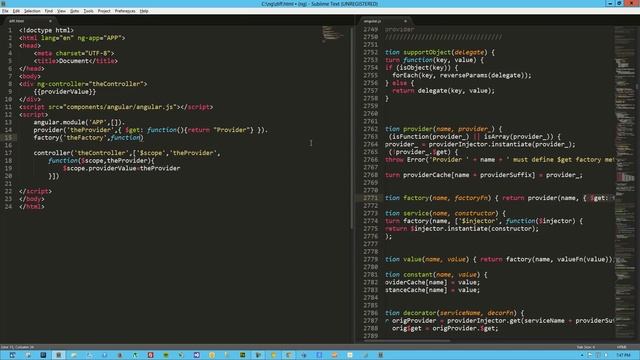Image resolution: width=640 pixels, height=360 pixels.
Task: Click decorator(serviceName, decorFn) function line
Action: pos(454,313)
